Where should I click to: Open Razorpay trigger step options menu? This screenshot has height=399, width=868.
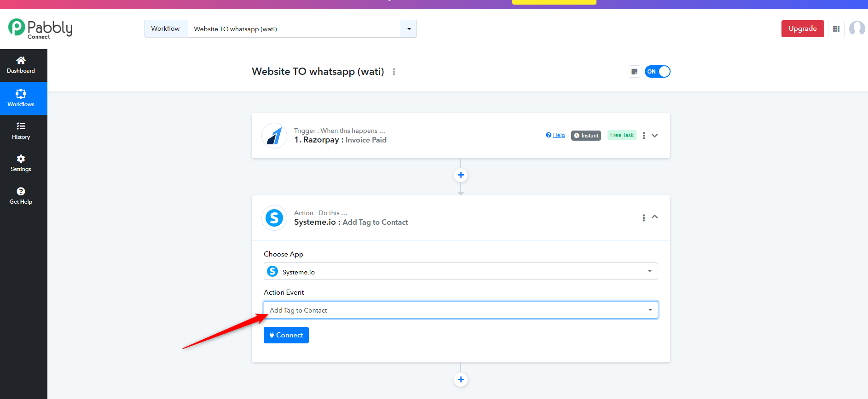[644, 136]
